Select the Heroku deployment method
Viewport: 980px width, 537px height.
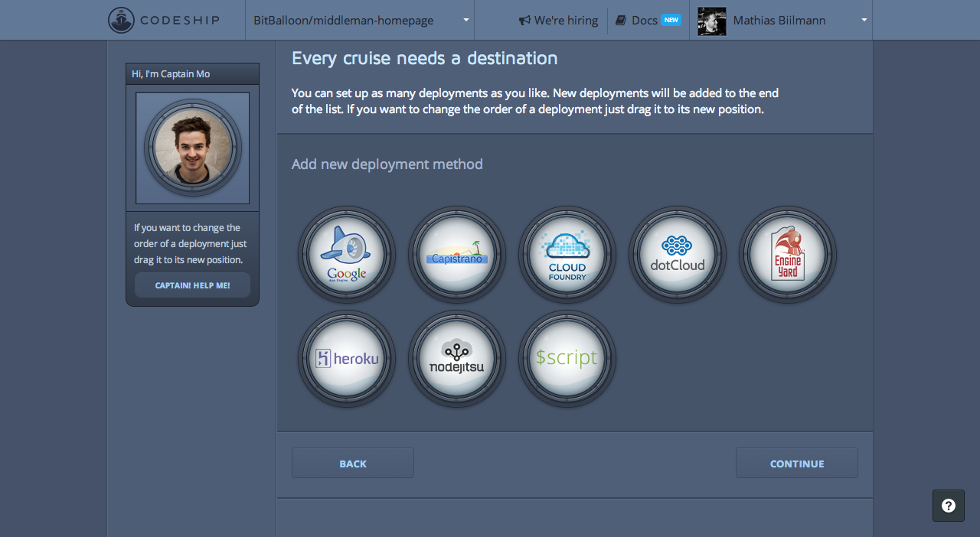[347, 359]
